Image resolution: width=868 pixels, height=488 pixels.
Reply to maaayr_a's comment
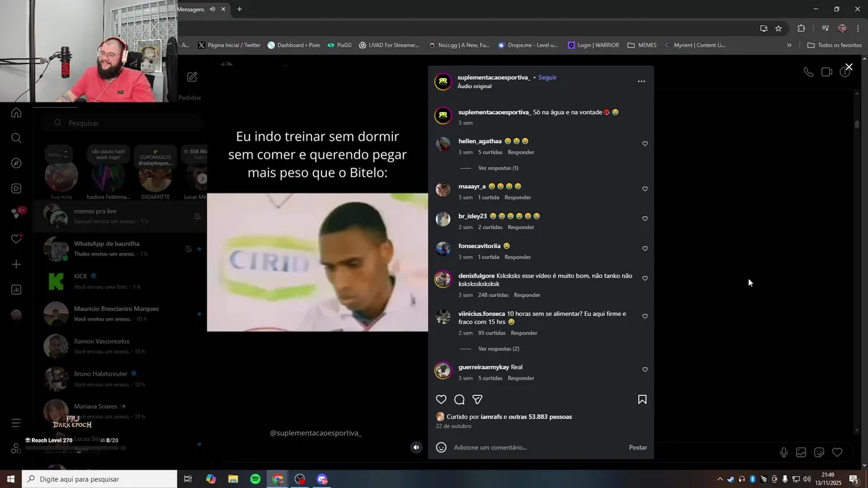pyautogui.click(x=517, y=198)
